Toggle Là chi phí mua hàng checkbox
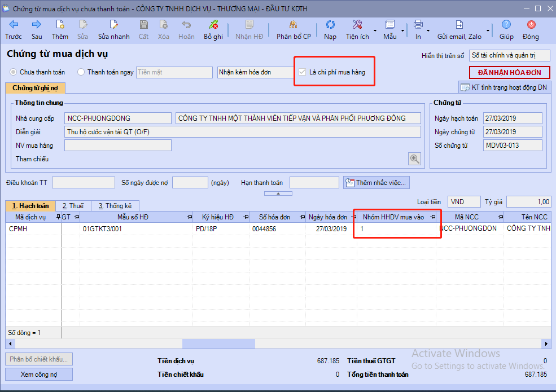The image size is (556, 392). (302, 72)
